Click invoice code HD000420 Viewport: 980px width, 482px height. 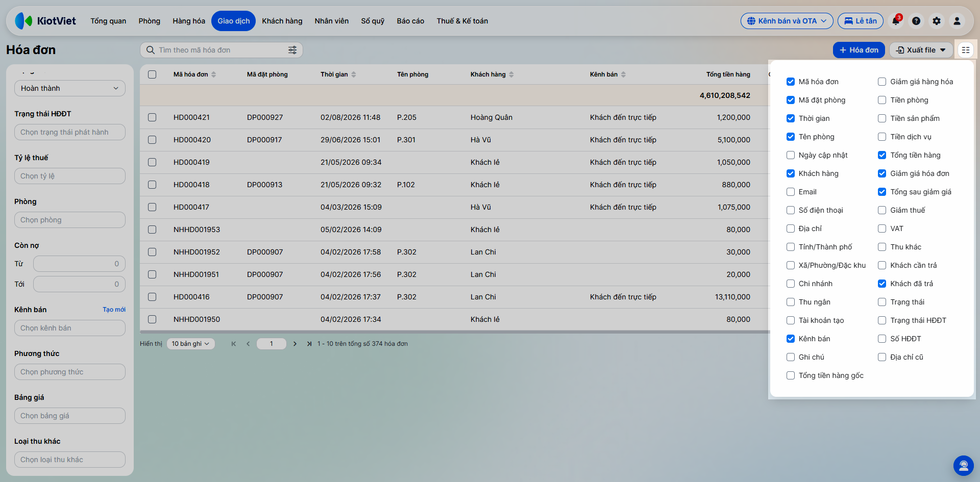(192, 140)
